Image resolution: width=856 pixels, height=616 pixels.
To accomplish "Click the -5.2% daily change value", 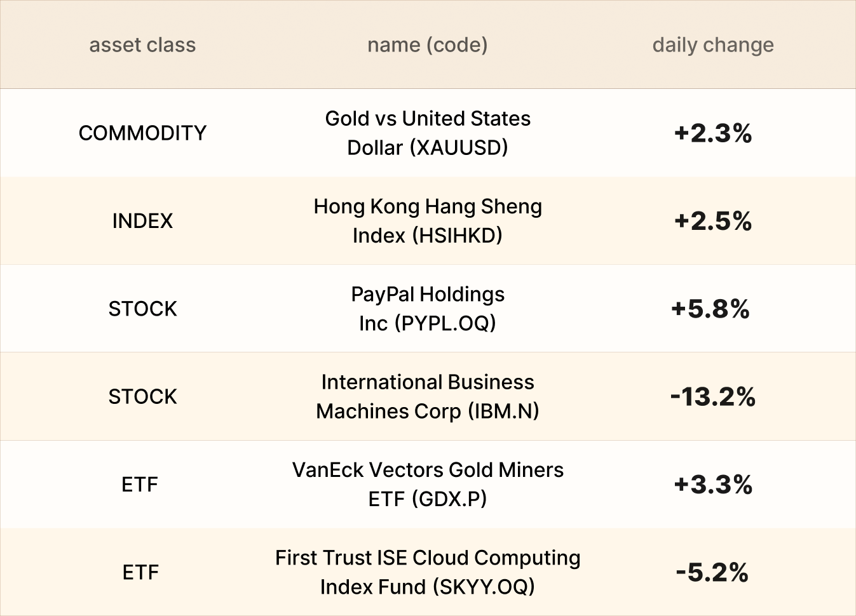I will click(712, 572).
